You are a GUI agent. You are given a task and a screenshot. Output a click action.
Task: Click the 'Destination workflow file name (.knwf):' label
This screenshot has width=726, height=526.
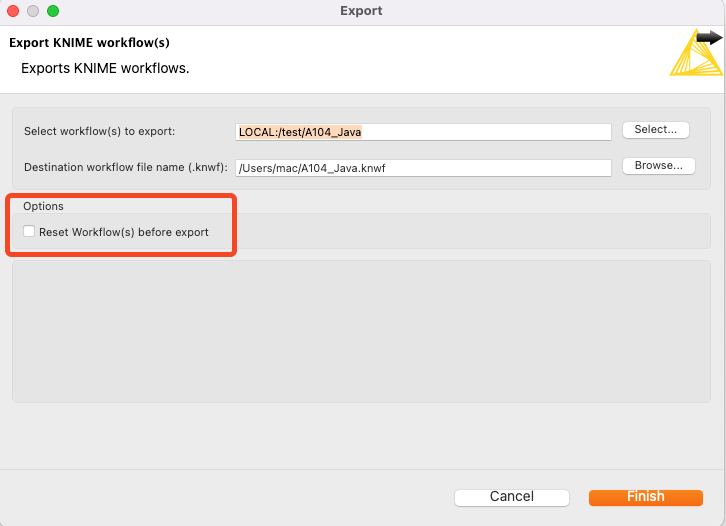point(126,167)
